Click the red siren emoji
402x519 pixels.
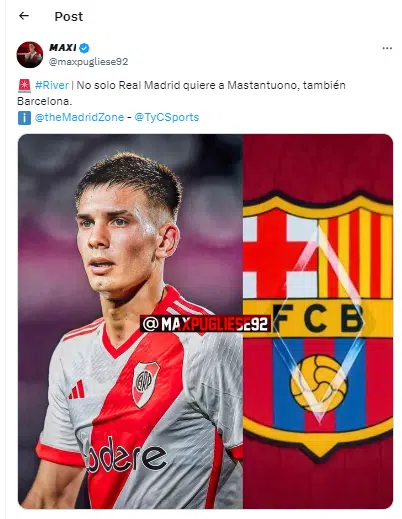tap(24, 86)
